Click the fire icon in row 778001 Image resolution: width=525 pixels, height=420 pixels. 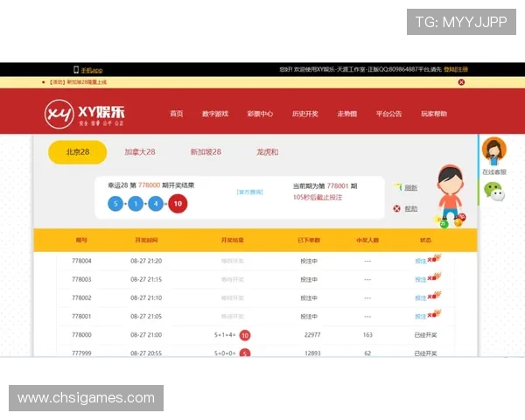point(435,313)
